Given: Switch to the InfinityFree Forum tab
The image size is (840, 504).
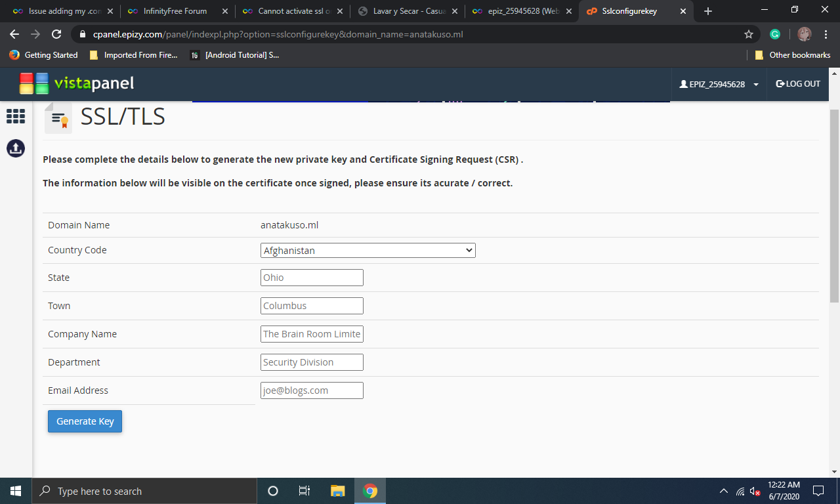Looking at the screenshot, I should (x=176, y=11).
